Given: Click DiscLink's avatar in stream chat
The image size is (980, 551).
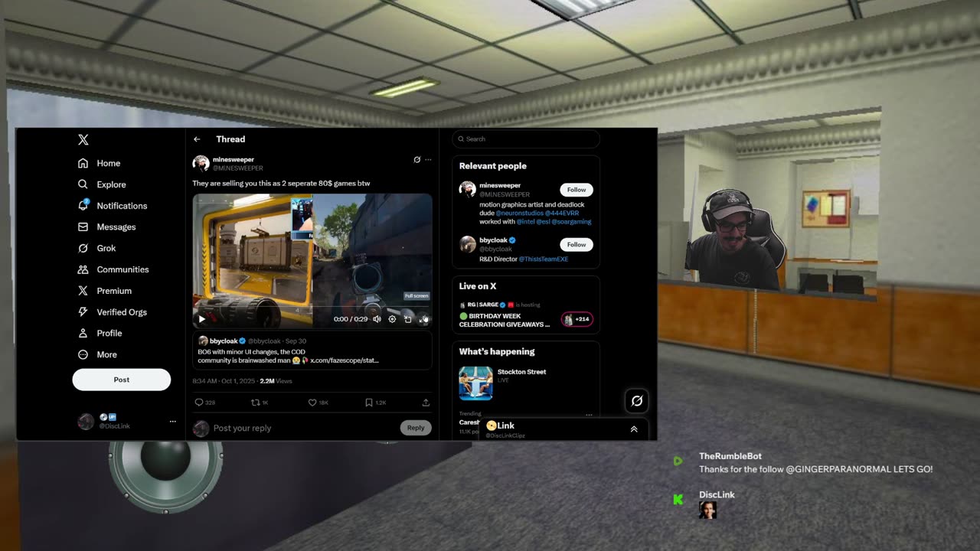Looking at the screenshot, I should (x=707, y=510).
